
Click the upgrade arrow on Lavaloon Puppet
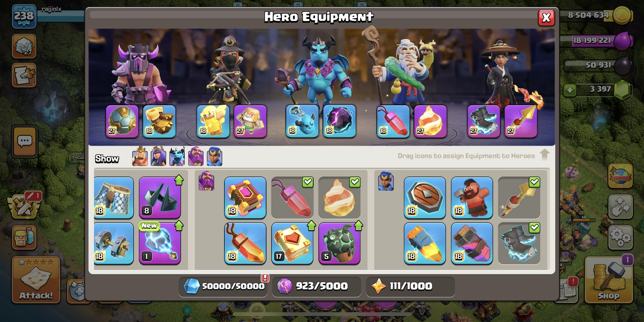coord(358,226)
